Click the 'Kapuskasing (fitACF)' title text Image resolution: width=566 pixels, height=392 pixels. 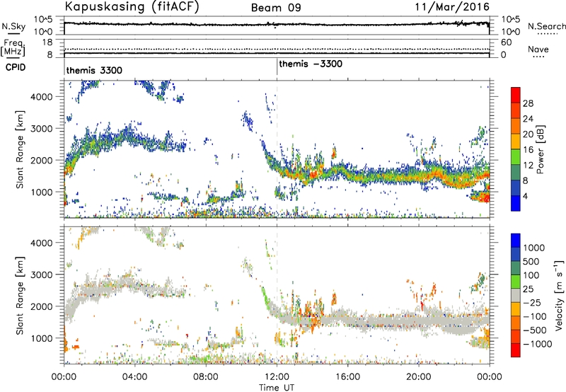132,6
